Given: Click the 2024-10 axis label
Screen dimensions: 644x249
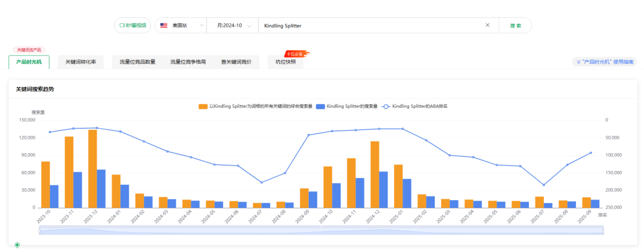Looking at the screenshot, I should (x=327, y=216).
